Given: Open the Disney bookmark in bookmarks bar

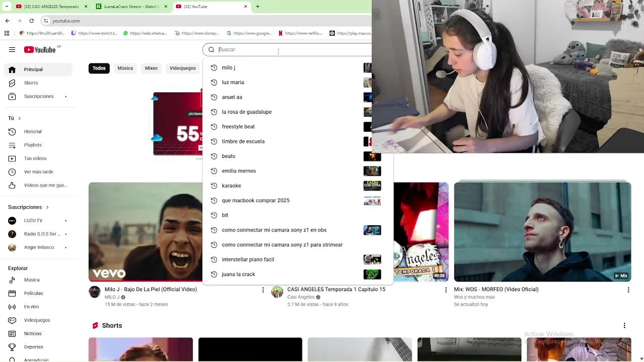Looking at the screenshot, I should [x=197, y=33].
